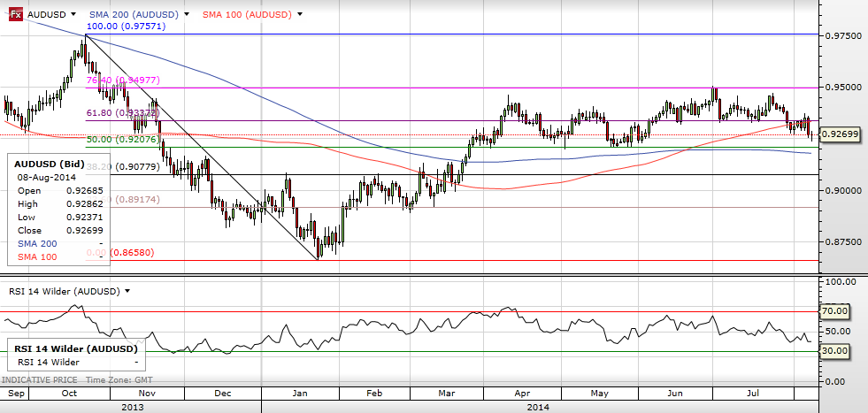Click the current price tag 0.92699
The image size is (868, 413).
840,134
